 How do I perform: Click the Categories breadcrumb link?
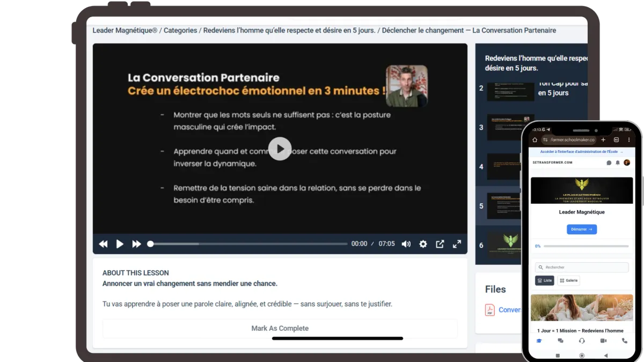tap(180, 31)
